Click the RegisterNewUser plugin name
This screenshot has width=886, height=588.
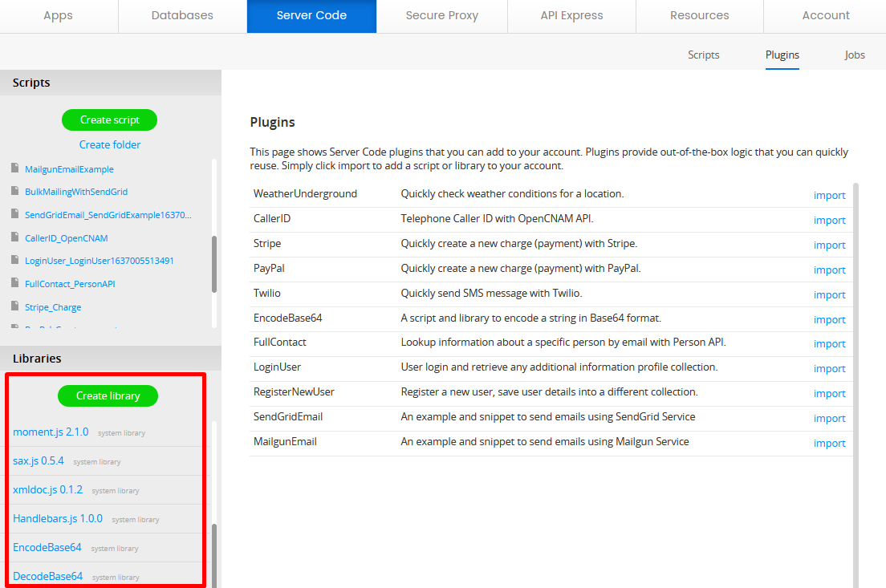(294, 392)
